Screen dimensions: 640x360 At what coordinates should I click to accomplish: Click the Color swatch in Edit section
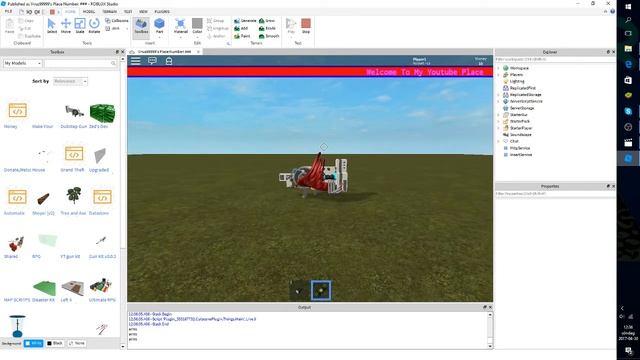pos(197,23)
